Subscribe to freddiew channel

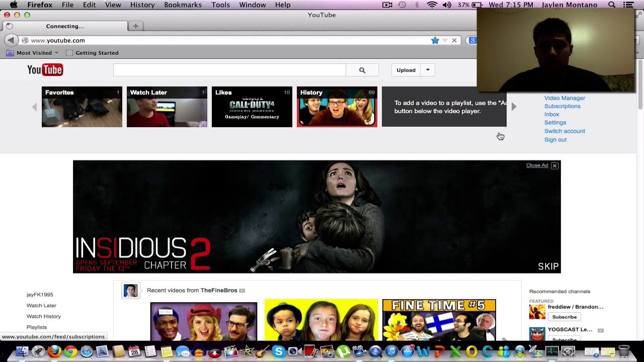click(565, 317)
